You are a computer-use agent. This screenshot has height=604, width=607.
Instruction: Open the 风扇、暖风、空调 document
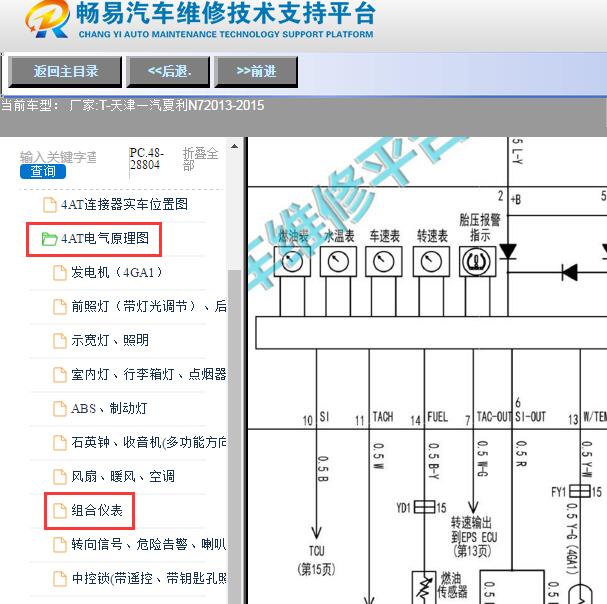[x=123, y=476]
